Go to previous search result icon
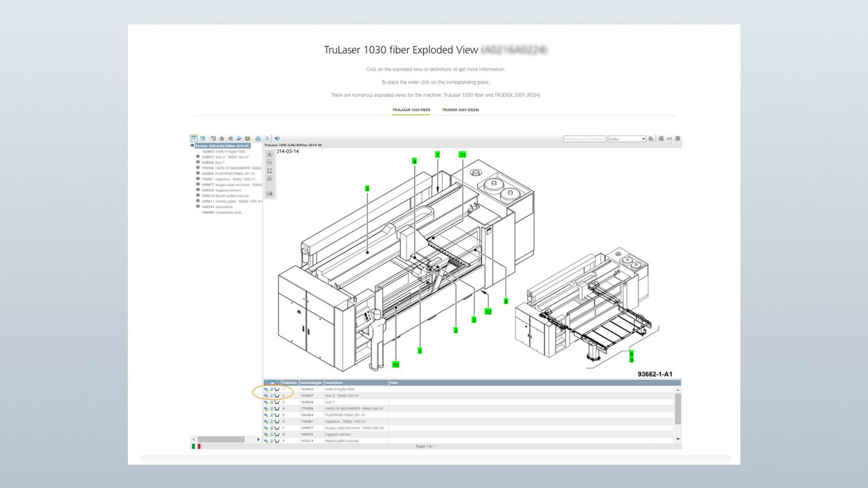 661,139
